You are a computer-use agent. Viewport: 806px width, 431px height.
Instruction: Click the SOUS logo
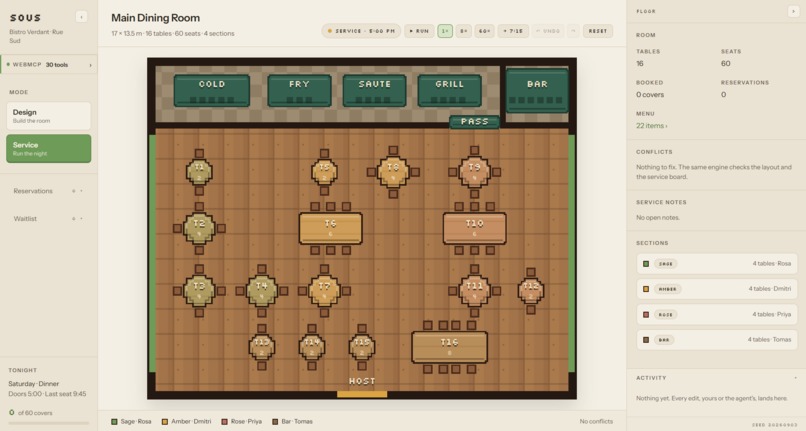pyautogui.click(x=25, y=17)
